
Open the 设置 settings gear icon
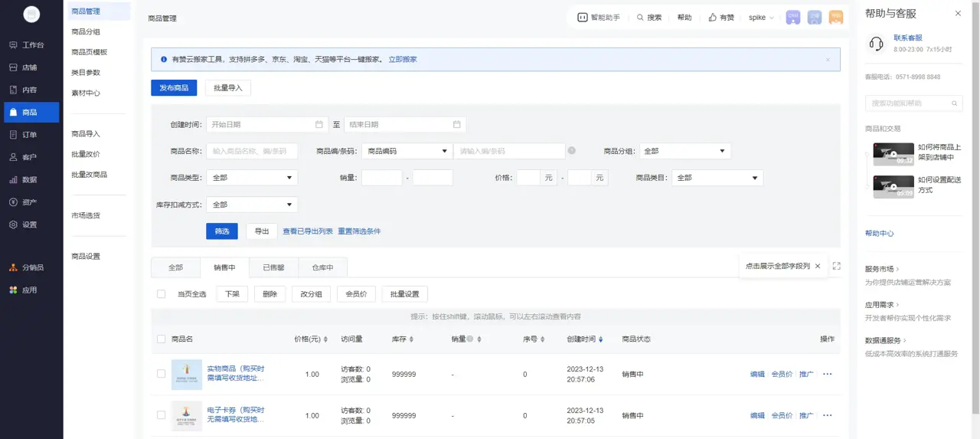(14, 224)
